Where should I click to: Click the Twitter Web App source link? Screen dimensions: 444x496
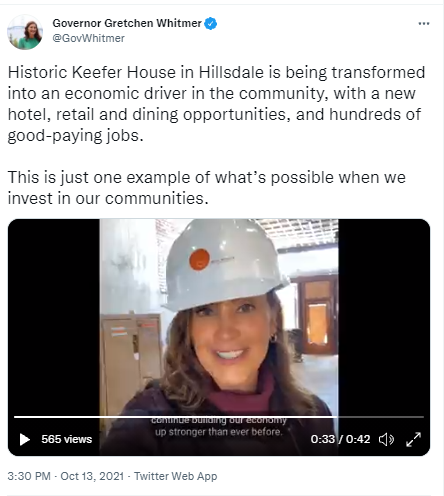(x=176, y=476)
